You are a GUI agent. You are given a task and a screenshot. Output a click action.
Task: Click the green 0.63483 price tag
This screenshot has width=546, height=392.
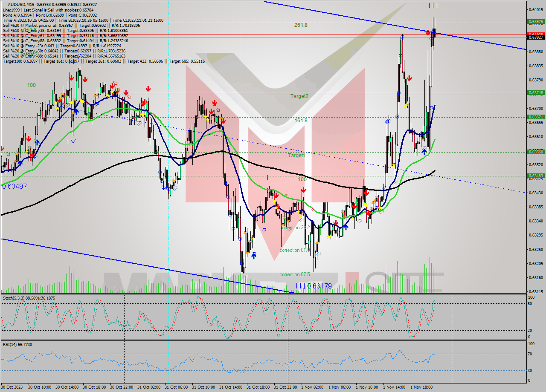pyautogui.click(x=536, y=176)
